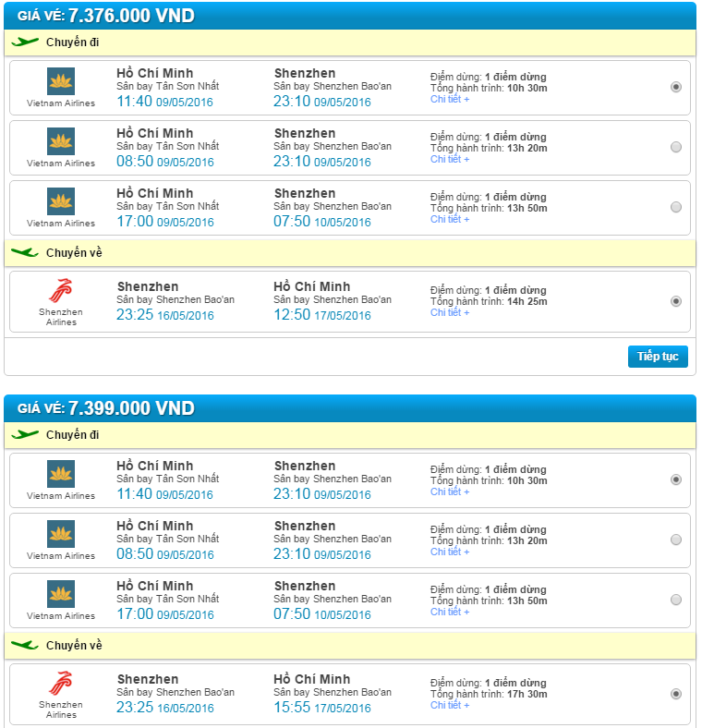
Task: Click Shenzhen Airlines logo on 15:55 arrival flight
Action: pyautogui.click(x=61, y=683)
